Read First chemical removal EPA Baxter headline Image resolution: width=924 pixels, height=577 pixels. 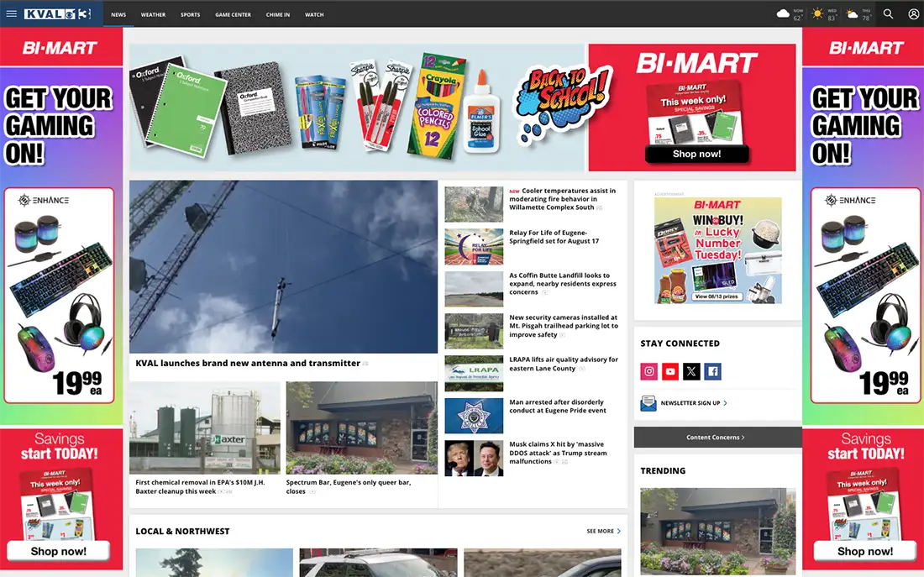201,487
